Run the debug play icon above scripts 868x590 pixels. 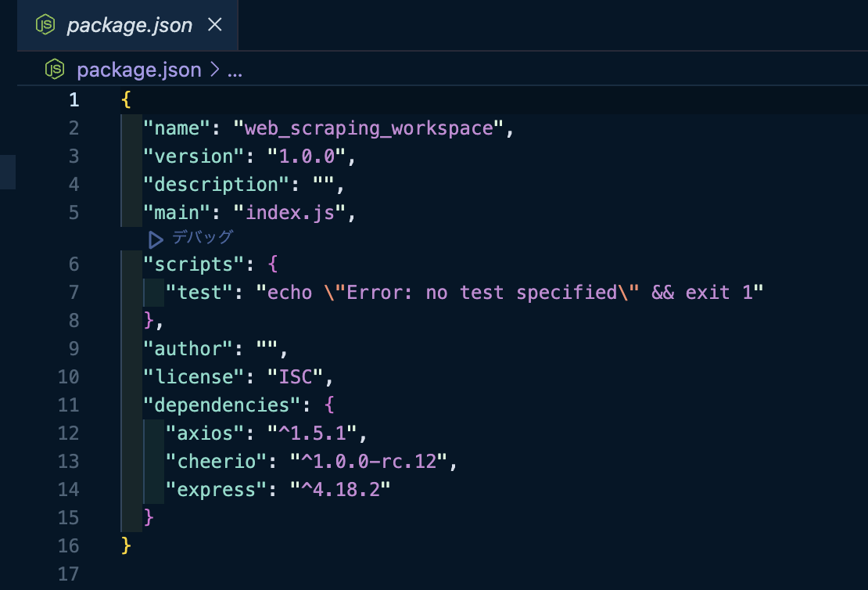coord(156,239)
